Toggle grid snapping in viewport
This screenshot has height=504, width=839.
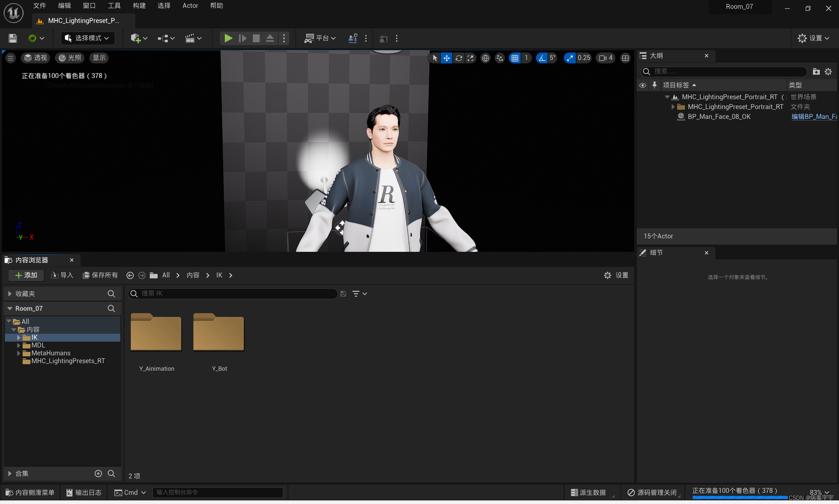(x=515, y=58)
